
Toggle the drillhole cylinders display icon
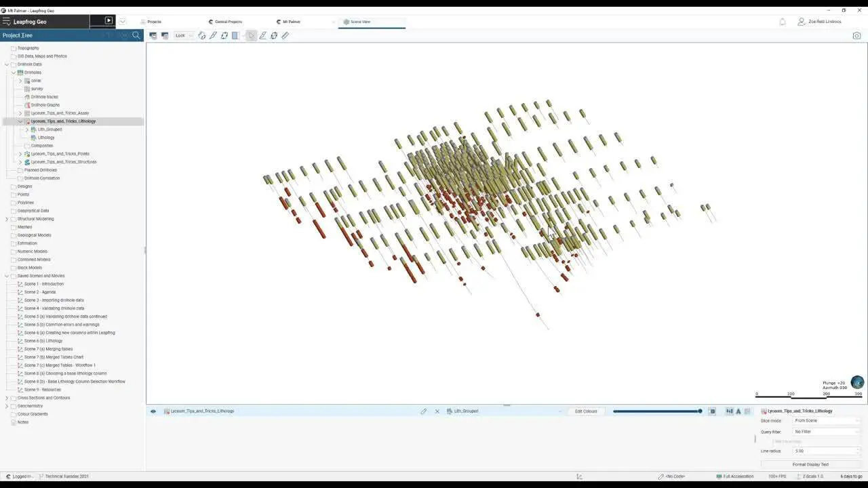(x=730, y=411)
